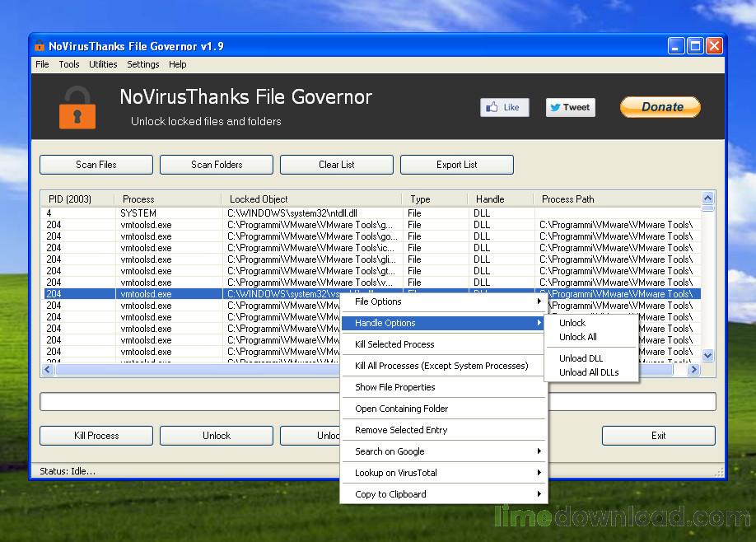The height and width of the screenshot is (542, 756).
Task: Sort by Locked Object column header
Action: tap(311, 199)
